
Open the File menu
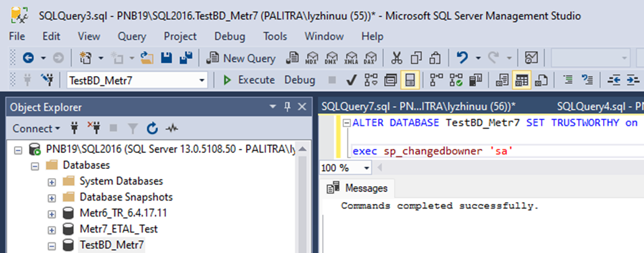pos(17,36)
